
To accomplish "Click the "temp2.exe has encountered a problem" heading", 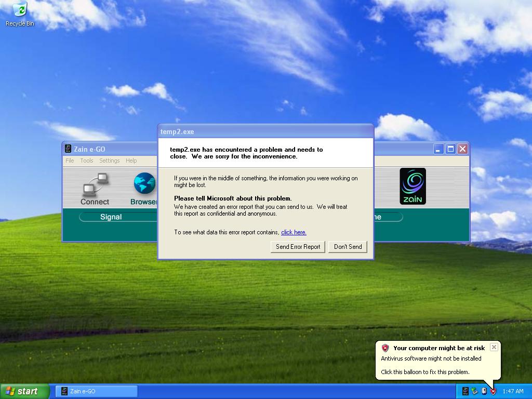I will [246, 153].
